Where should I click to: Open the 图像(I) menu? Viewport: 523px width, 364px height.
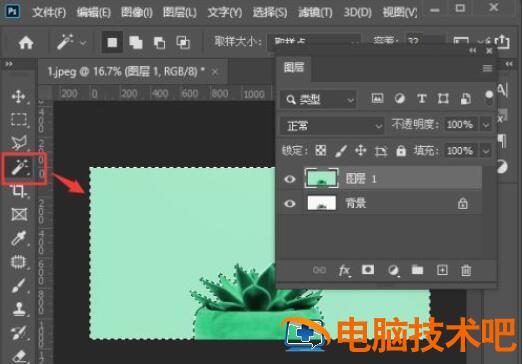[x=137, y=13]
